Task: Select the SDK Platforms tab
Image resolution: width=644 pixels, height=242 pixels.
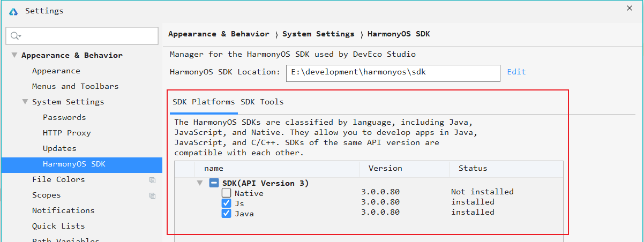Action: [x=204, y=102]
